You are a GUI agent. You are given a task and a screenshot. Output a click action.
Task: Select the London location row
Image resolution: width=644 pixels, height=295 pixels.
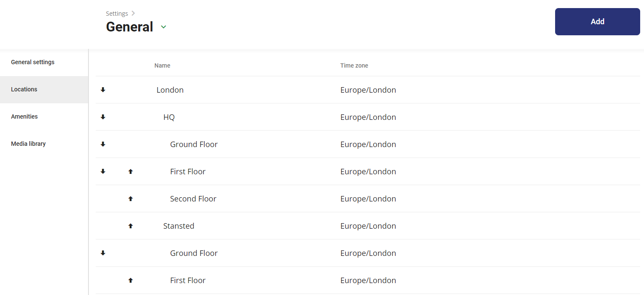pyautogui.click(x=368, y=90)
